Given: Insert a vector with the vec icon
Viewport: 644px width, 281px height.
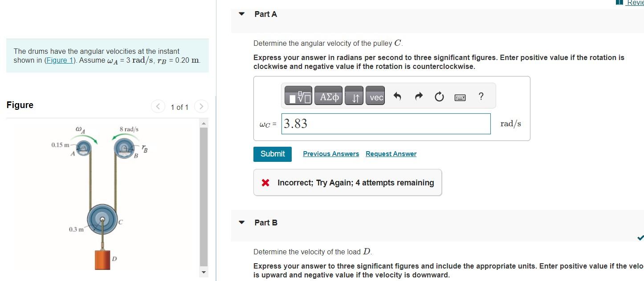Looking at the screenshot, I should point(375,96).
